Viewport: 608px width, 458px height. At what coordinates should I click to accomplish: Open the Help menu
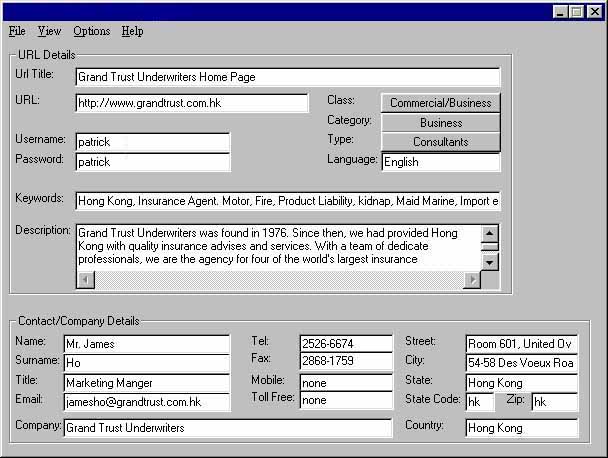coord(132,31)
